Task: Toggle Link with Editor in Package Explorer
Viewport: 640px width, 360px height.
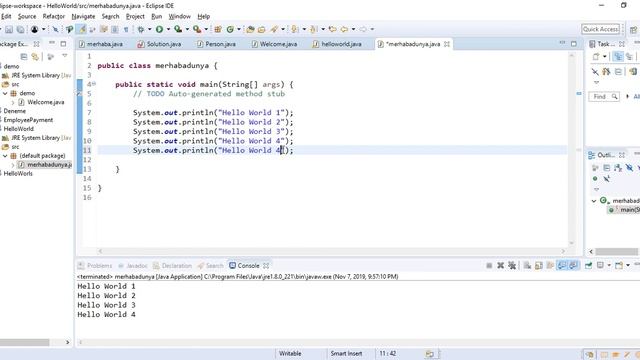Action: [x=35, y=57]
